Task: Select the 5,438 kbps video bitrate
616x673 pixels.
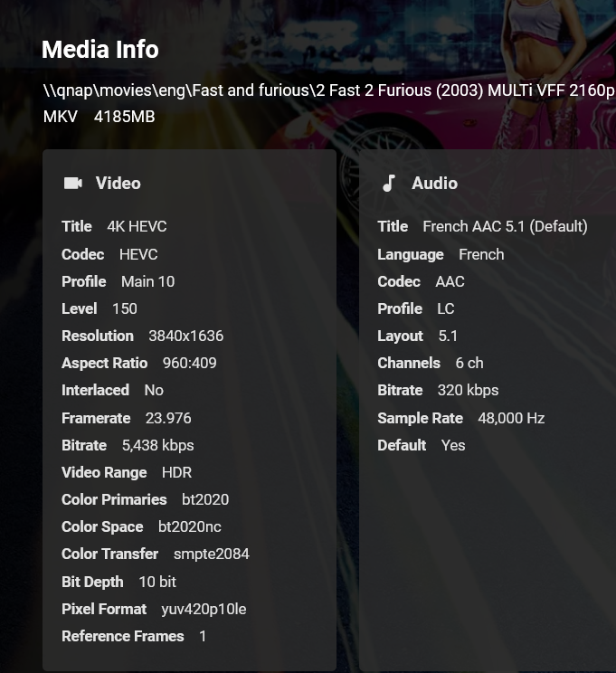Action: tap(157, 445)
